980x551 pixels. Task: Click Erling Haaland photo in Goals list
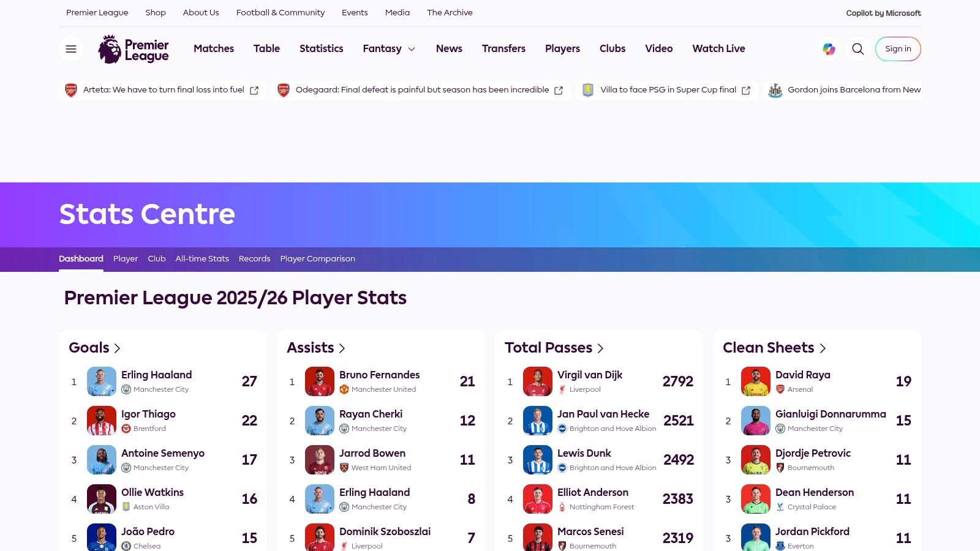click(x=102, y=381)
